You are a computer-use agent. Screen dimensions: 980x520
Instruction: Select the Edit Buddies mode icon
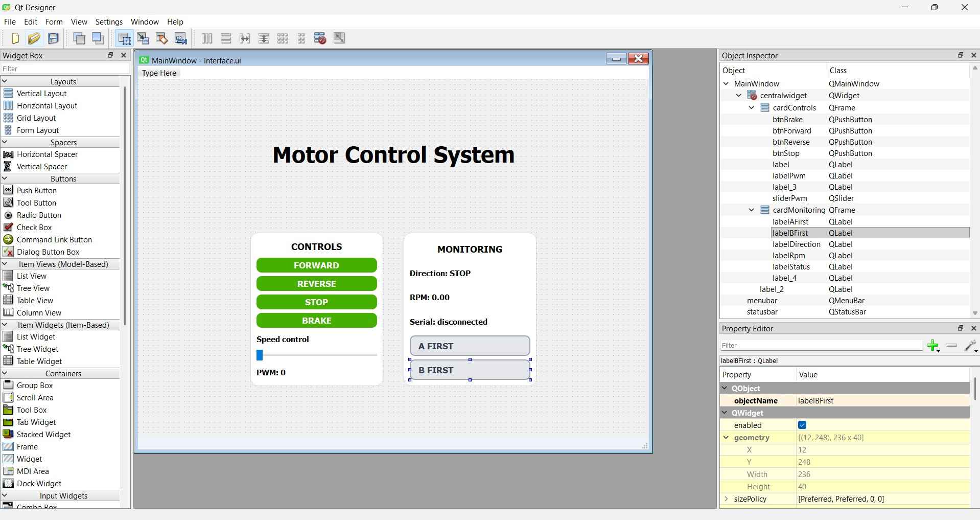(162, 38)
